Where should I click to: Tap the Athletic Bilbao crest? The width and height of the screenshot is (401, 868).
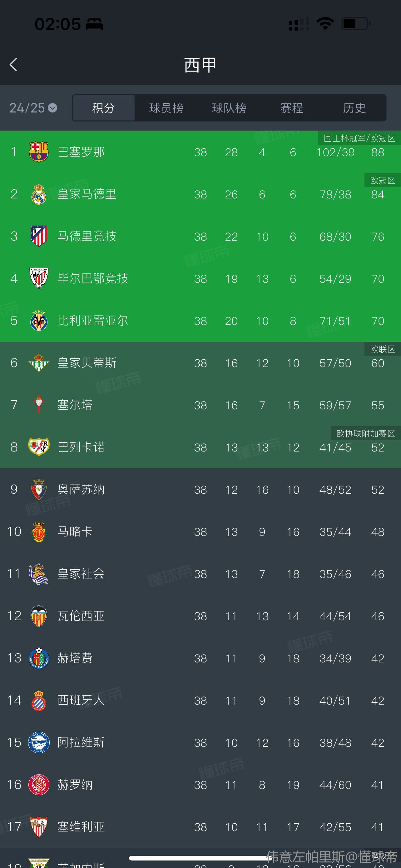tap(39, 278)
